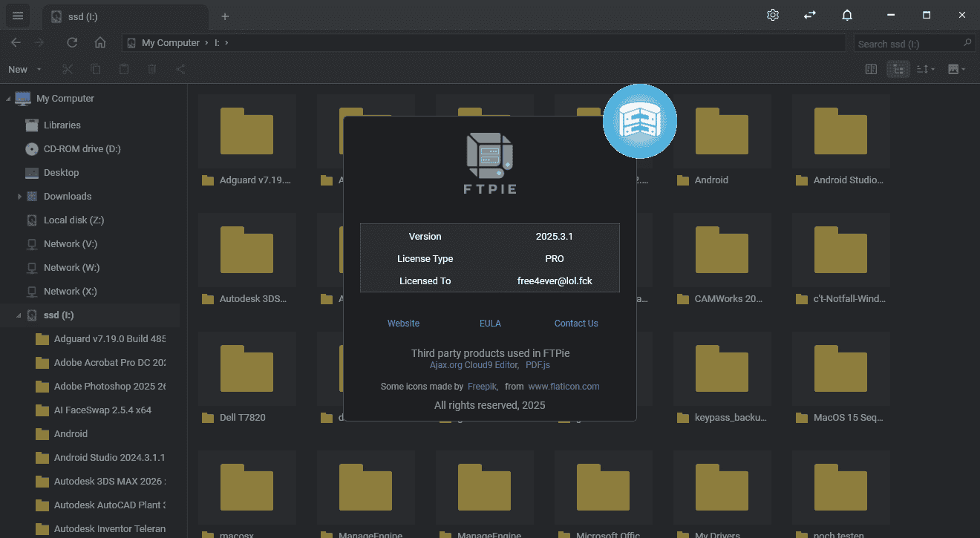The width and height of the screenshot is (980, 538).
Task: Run search with the magnifier icon
Action: click(x=967, y=43)
